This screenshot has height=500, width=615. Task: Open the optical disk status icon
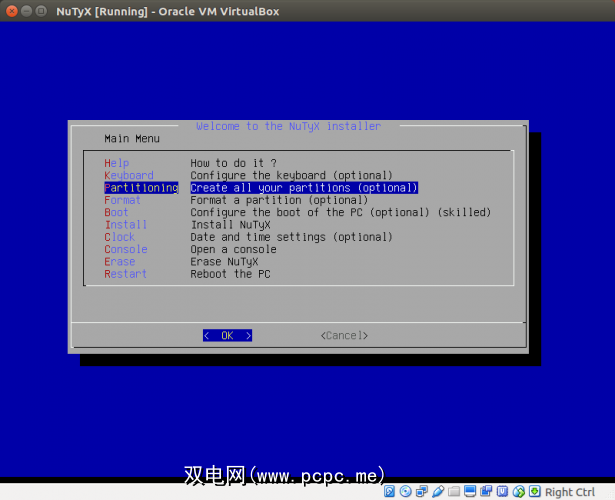click(x=405, y=491)
